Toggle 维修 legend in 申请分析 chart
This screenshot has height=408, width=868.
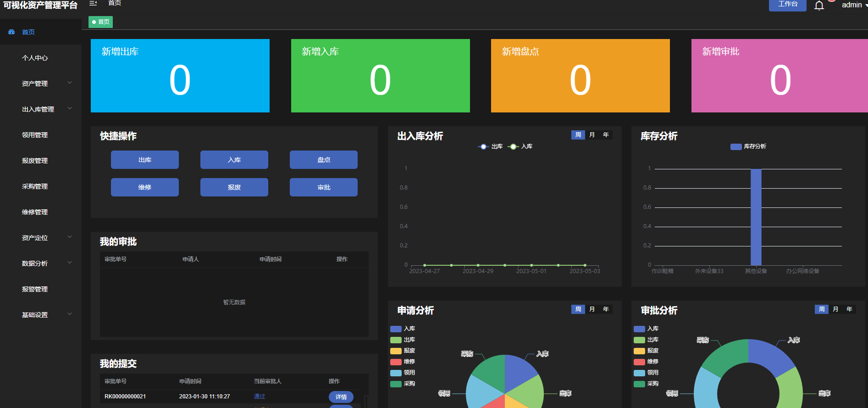tap(403, 362)
